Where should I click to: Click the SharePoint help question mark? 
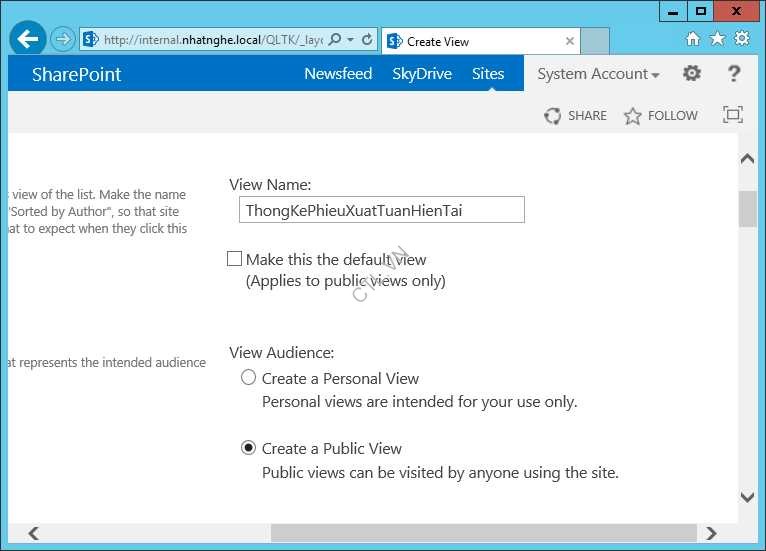click(733, 74)
